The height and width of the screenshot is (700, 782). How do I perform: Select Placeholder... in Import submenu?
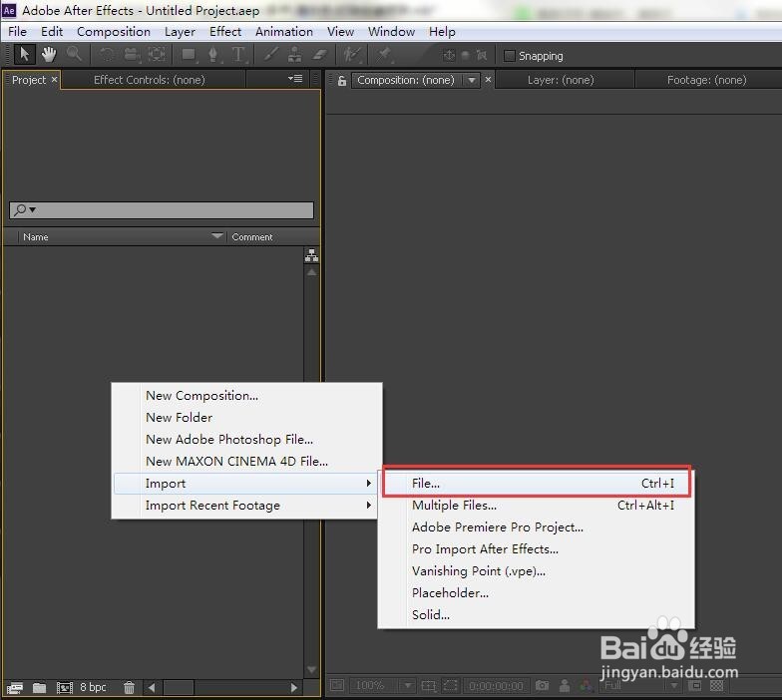point(537,592)
